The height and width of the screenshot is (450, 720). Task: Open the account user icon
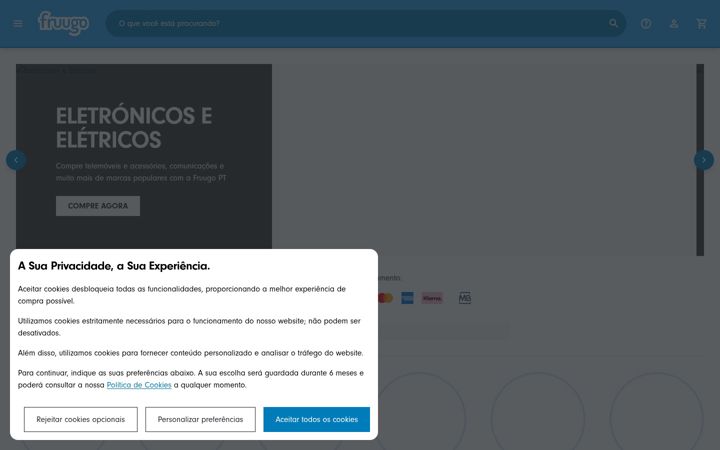pyautogui.click(x=674, y=23)
